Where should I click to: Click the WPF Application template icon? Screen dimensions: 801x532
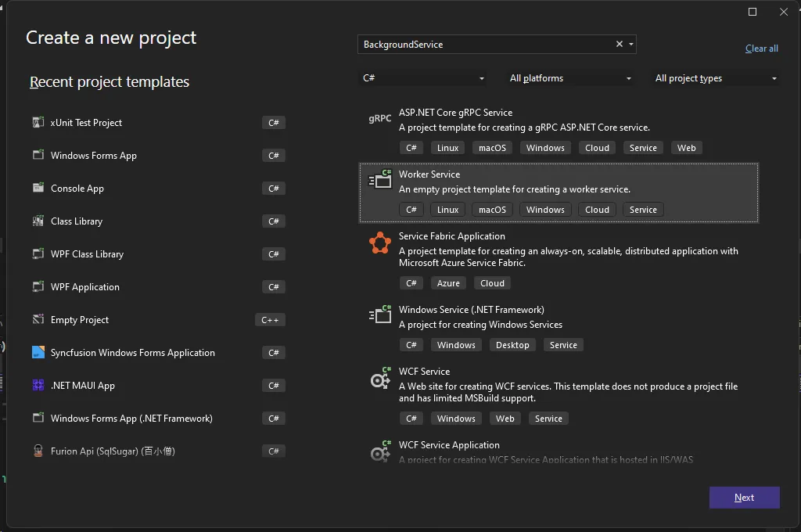click(38, 286)
